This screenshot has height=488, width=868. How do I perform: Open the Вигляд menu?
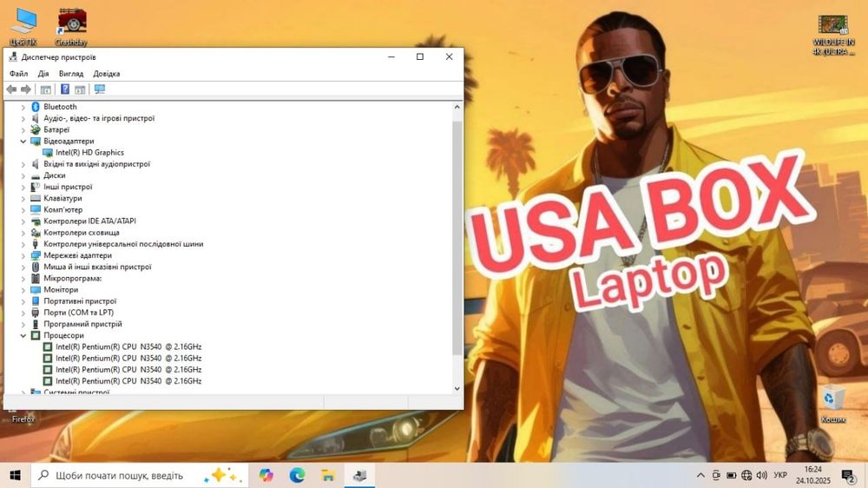pos(71,73)
